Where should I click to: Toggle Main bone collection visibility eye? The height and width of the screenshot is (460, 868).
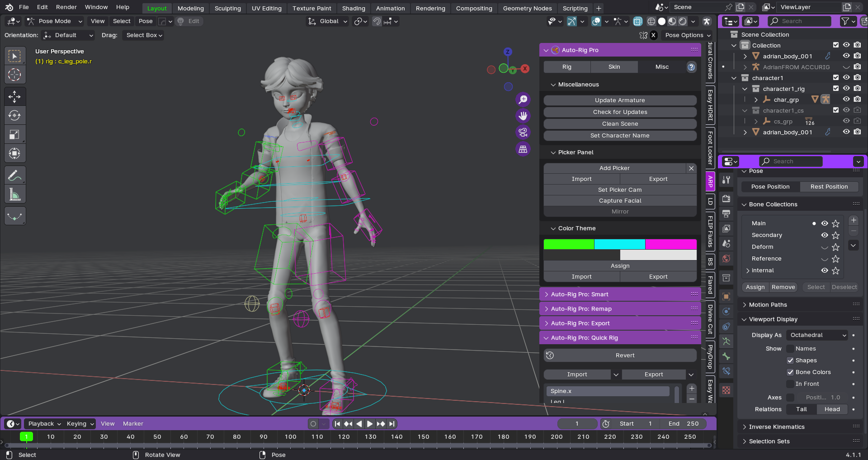825,223
